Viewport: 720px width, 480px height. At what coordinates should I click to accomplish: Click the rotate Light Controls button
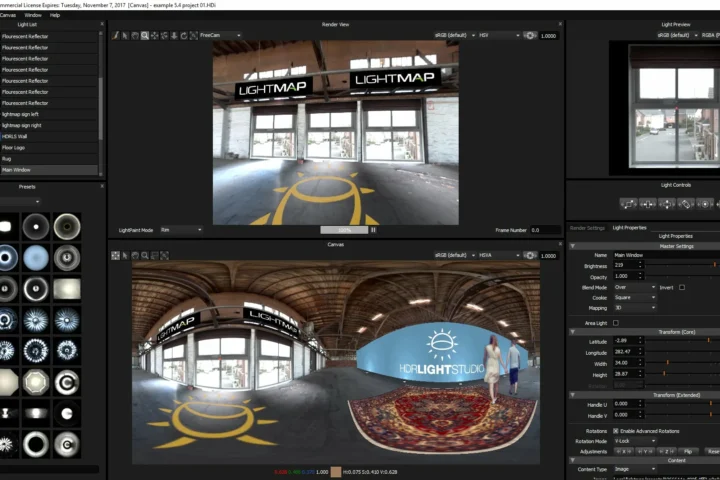pyautogui.click(x=686, y=204)
